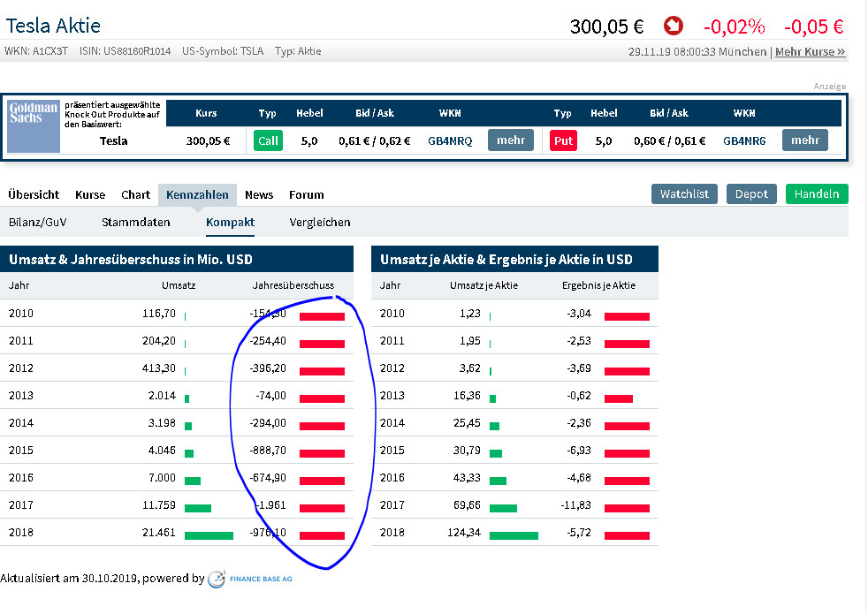
Task: Click the Goldman Sachs logo
Action: coord(34,126)
